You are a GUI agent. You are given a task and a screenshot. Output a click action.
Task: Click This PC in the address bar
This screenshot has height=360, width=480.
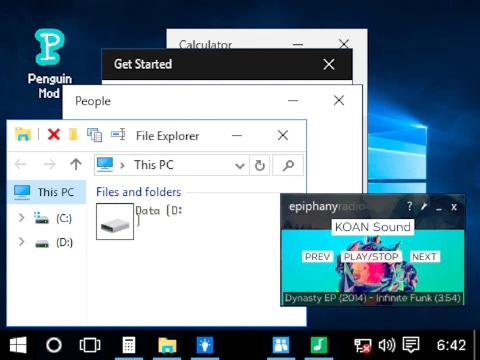(154, 165)
